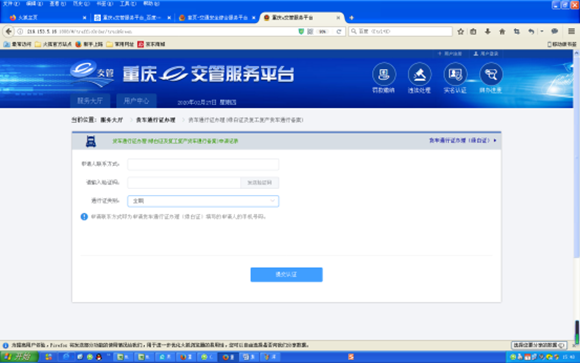580x363 pixels.
Task: Click the blue info icon beside the note
Action: click(x=84, y=216)
